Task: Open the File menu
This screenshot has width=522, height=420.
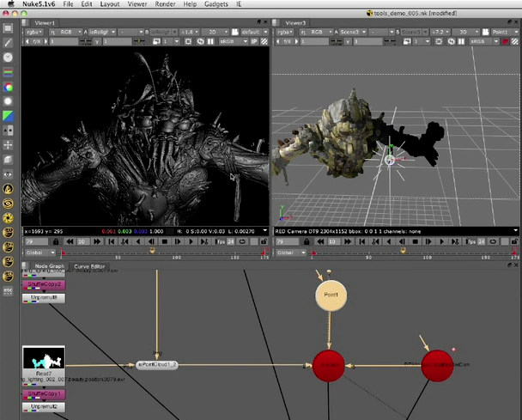Action: [68, 4]
